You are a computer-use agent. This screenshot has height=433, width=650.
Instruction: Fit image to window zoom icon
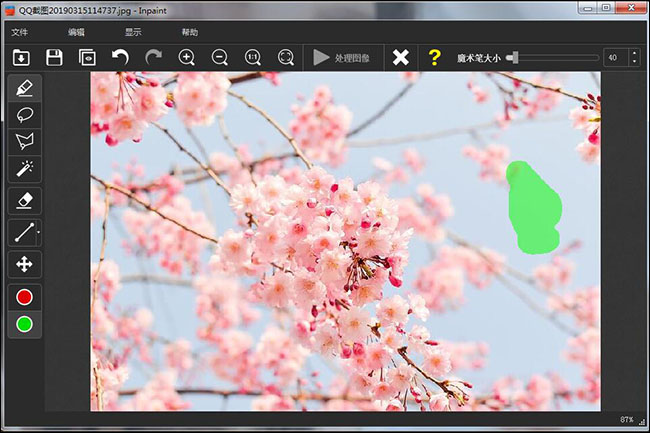tap(286, 58)
